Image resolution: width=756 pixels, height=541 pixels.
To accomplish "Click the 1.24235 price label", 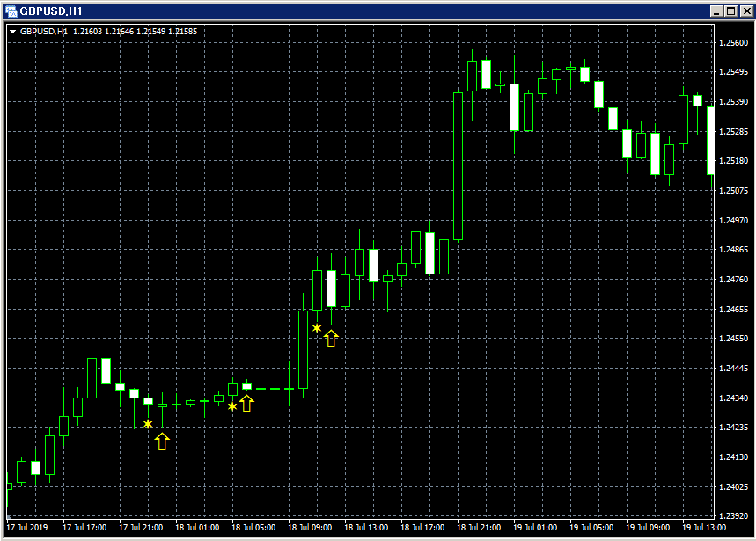I will point(733,427).
